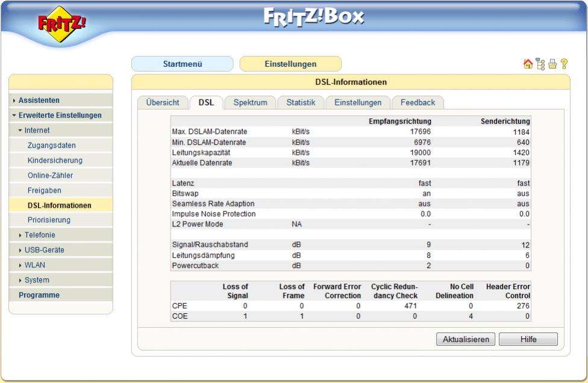Click the COE row label

pyautogui.click(x=180, y=316)
